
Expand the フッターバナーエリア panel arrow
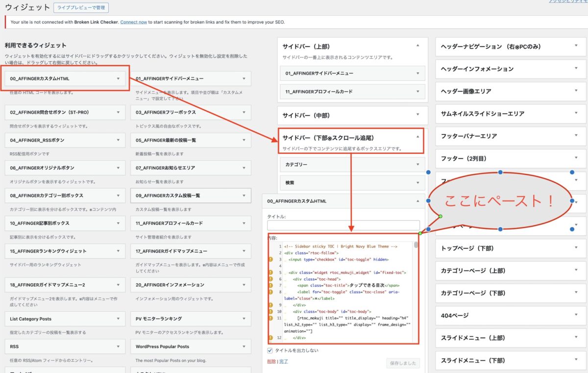pyautogui.click(x=577, y=136)
